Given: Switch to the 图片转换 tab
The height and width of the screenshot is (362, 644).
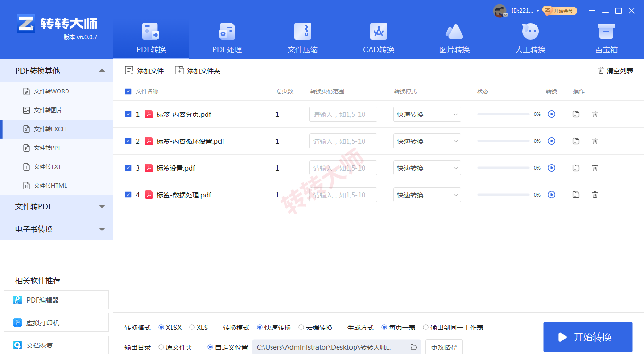Looking at the screenshot, I should (x=454, y=39).
